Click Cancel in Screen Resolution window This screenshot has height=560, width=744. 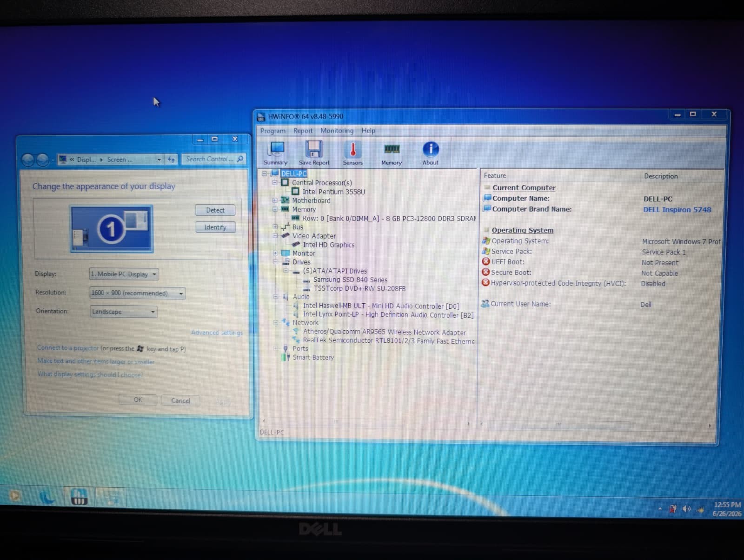tap(180, 400)
